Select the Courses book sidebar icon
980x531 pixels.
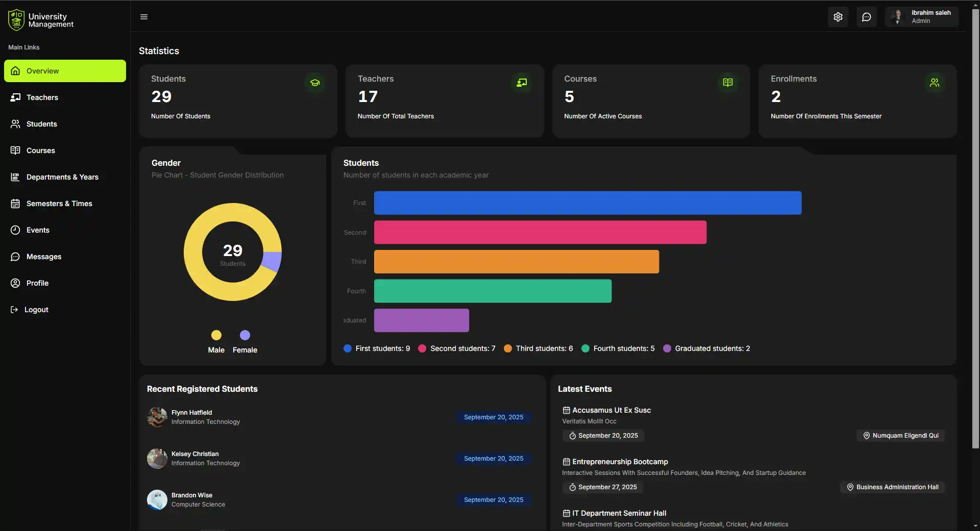(x=15, y=150)
